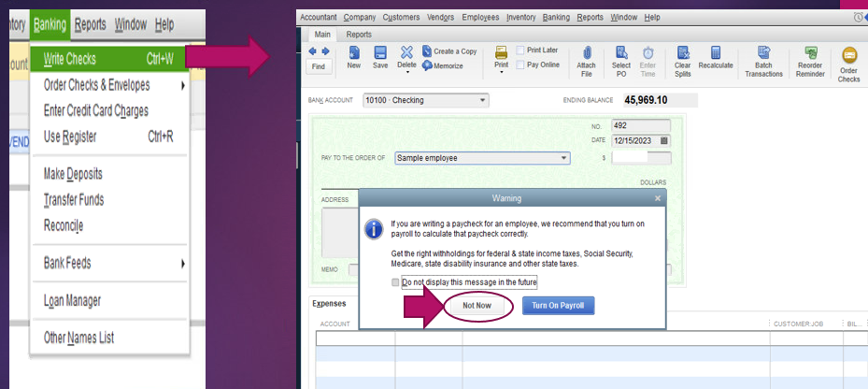Open the Inventory menu in right window
The height and width of the screenshot is (389, 868).
coord(521,17)
